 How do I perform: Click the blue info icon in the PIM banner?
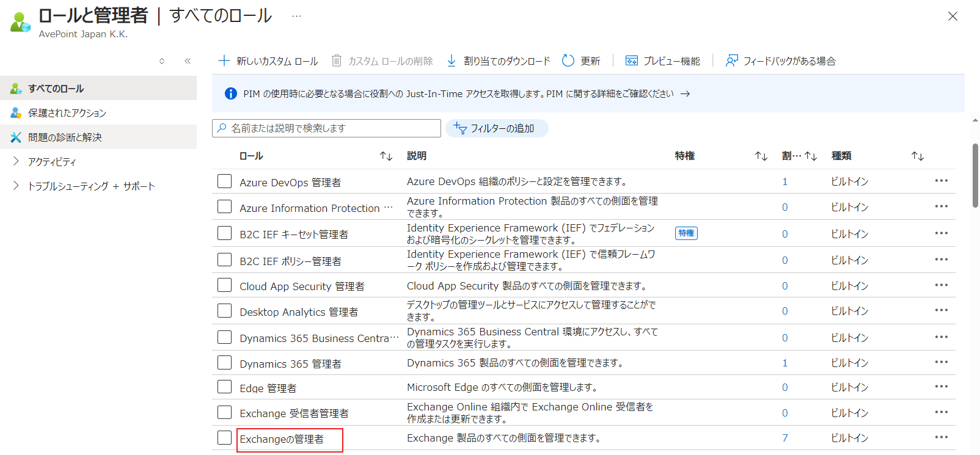pyautogui.click(x=231, y=93)
